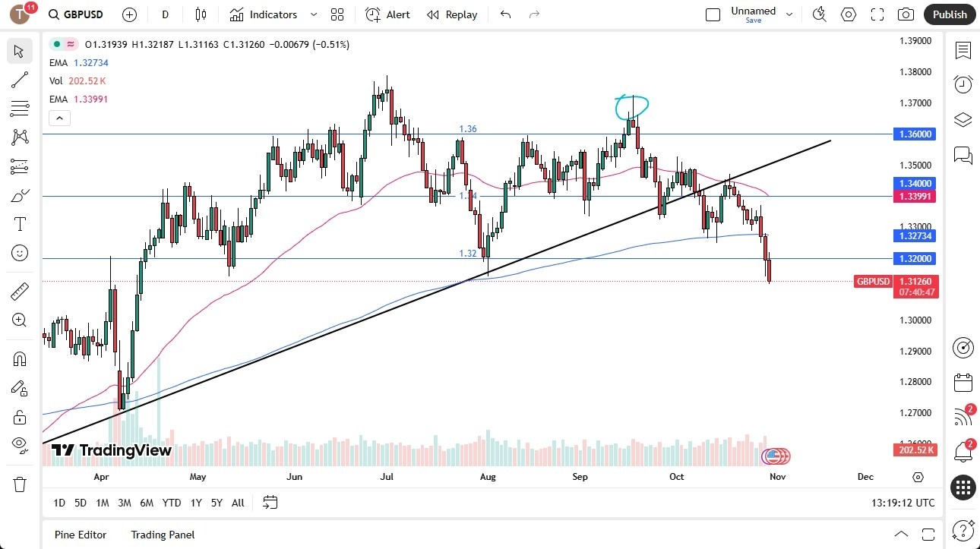
Task: Toggle lock all drawing tools
Action: tap(20, 417)
